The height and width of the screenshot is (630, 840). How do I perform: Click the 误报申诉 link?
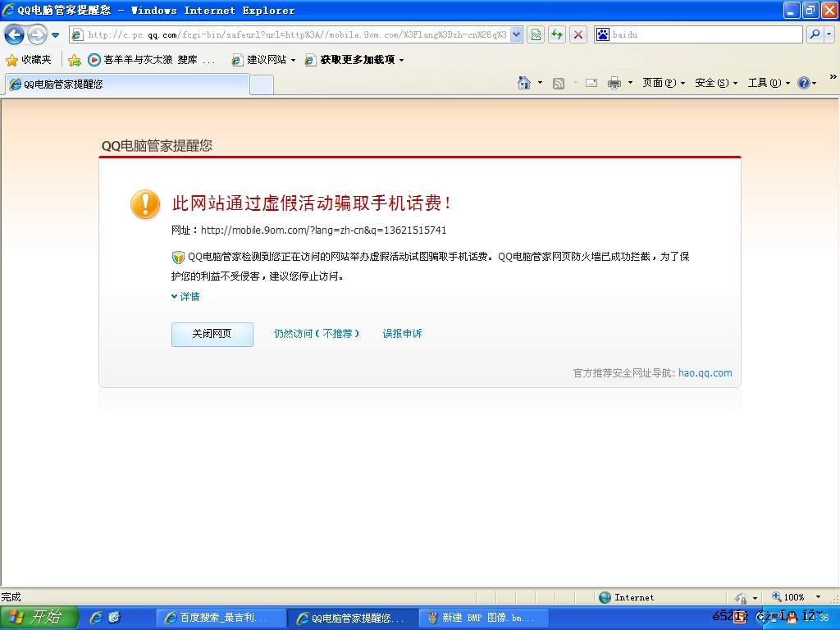click(402, 334)
